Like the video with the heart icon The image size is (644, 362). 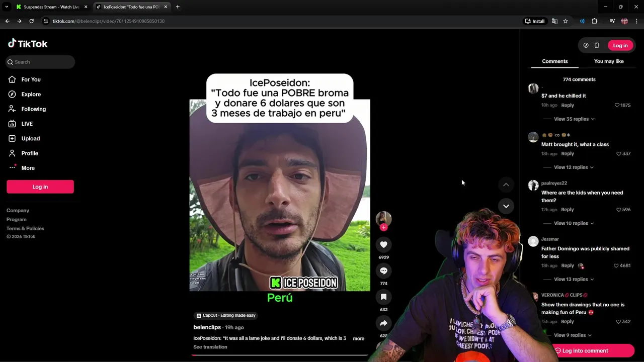click(x=383, y=244)
